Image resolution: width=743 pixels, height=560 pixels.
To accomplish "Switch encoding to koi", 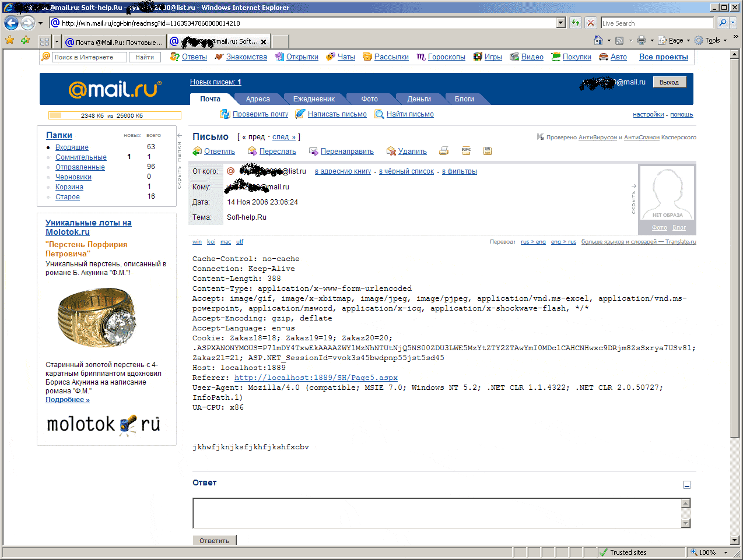I will click(x=211, y=242).
